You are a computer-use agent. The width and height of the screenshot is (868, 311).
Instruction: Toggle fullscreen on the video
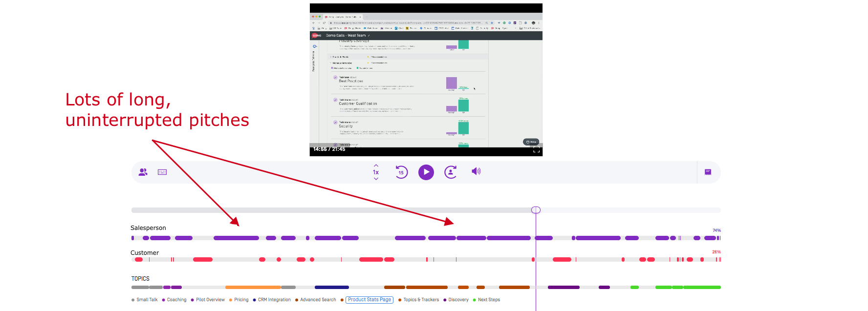[536, 150]
